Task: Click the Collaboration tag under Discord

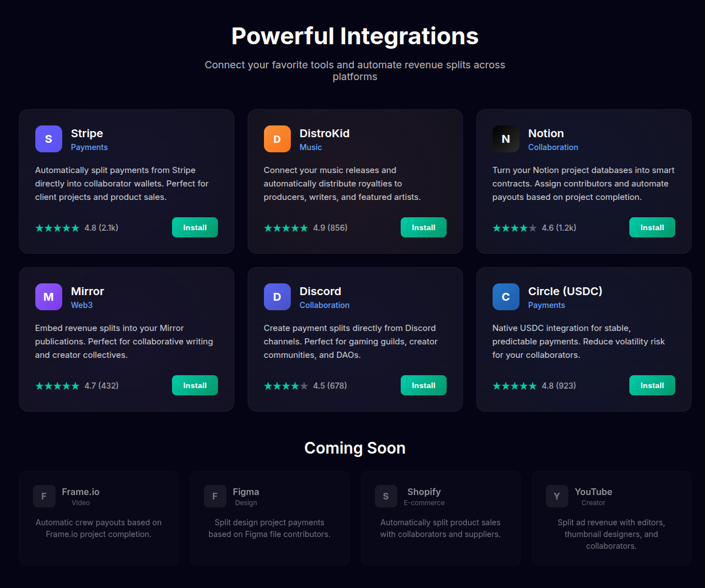Action: [x=324, y=305]
